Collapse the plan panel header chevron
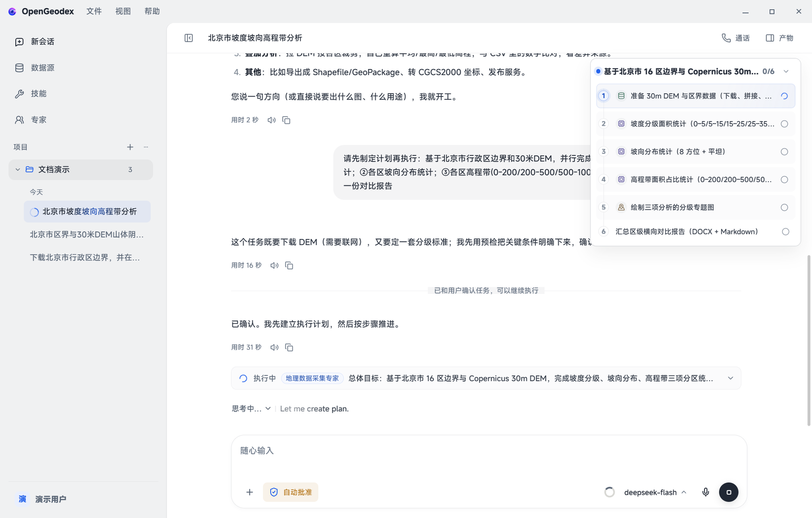 click(x=786, y=72)
